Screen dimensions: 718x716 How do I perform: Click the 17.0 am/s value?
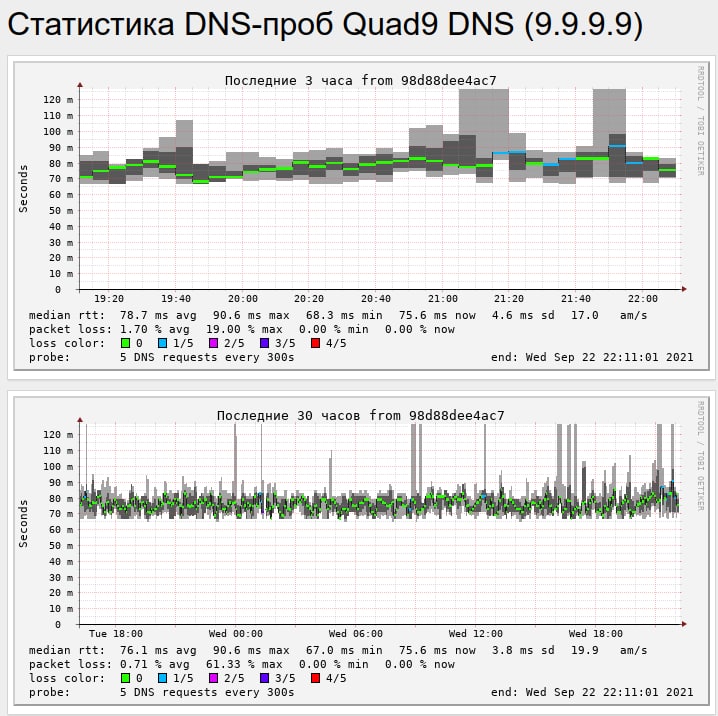click(609, 315)
